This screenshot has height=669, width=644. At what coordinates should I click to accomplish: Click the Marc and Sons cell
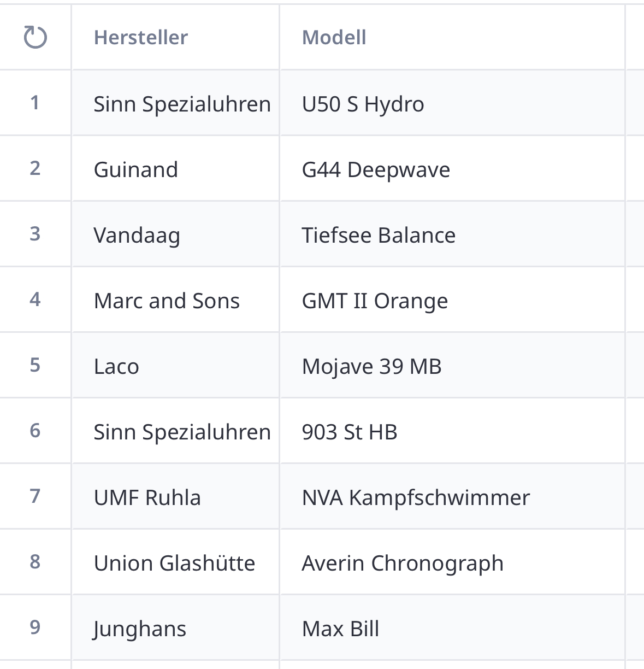click(x=167, y=301)
